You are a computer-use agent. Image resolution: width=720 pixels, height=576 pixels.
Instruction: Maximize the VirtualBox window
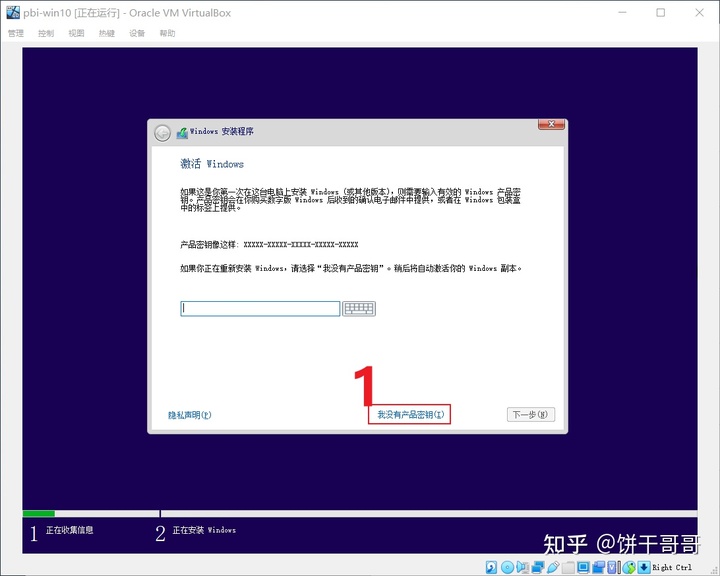coord(660,12)
